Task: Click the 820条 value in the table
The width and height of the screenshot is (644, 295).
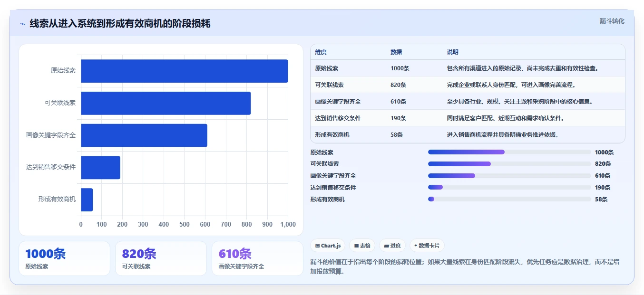Action: click(399, 85)
